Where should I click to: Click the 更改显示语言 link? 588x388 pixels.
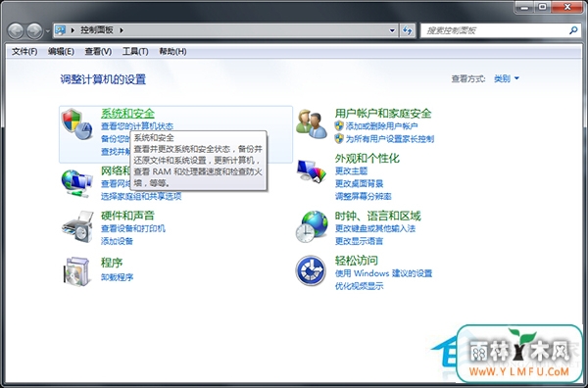coord(359,241)
